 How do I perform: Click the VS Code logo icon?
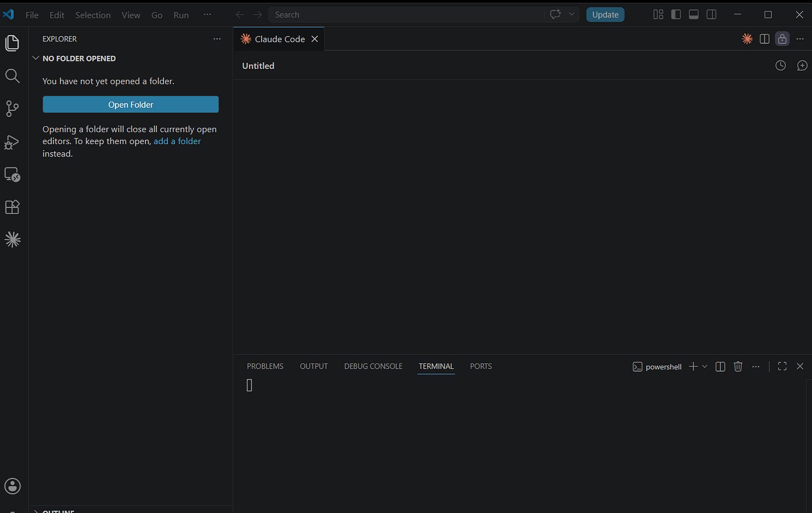8,15
